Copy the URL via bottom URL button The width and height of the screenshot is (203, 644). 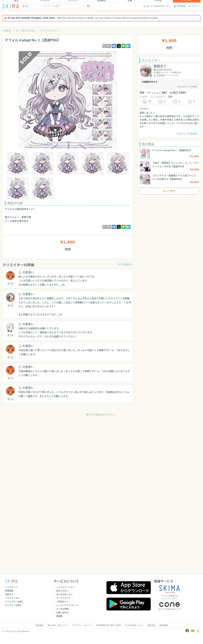click(106, 227)
